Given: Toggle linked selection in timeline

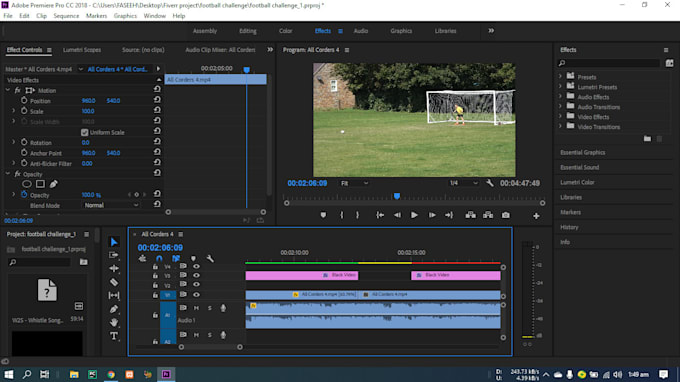Looking at the screenshot, I should coord(176,258).
